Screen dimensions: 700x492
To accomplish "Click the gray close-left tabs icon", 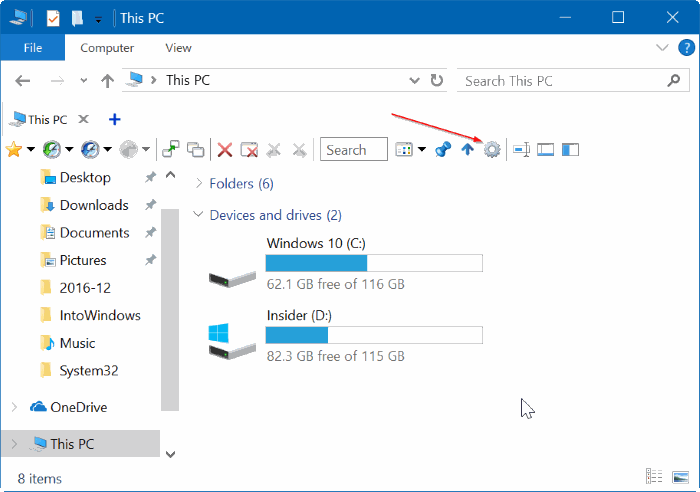I will click(x=274, y=150).
